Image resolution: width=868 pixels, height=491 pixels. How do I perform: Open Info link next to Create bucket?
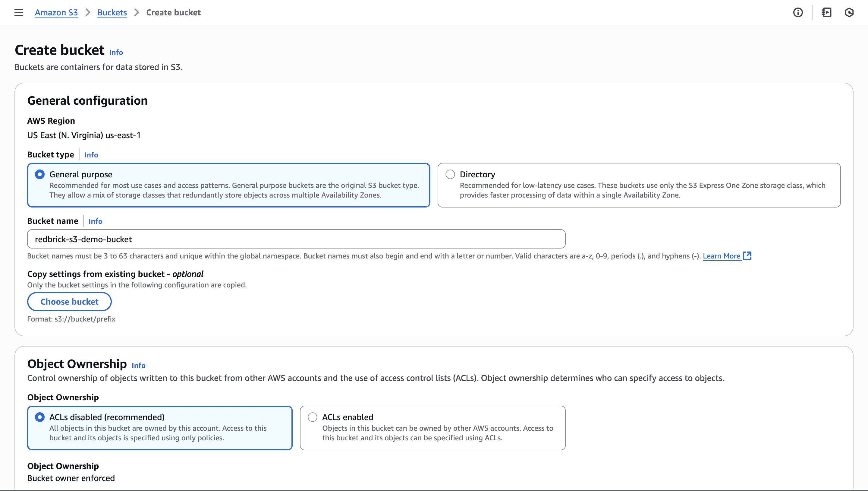click(x=116, y=52)
